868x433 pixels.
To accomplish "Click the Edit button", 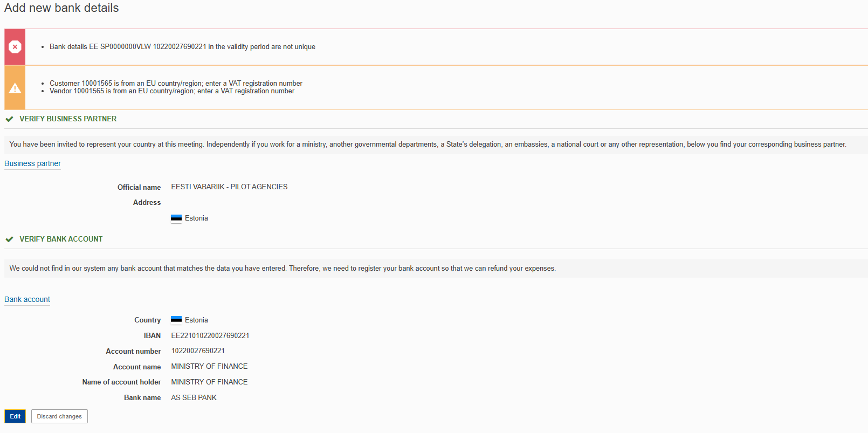I will 15,416.
